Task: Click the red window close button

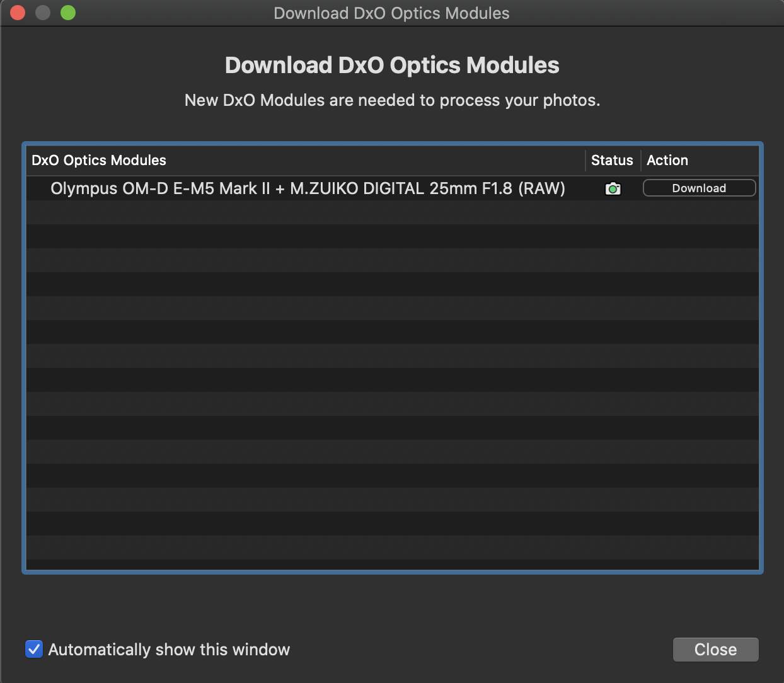Action: pos(18,13)
